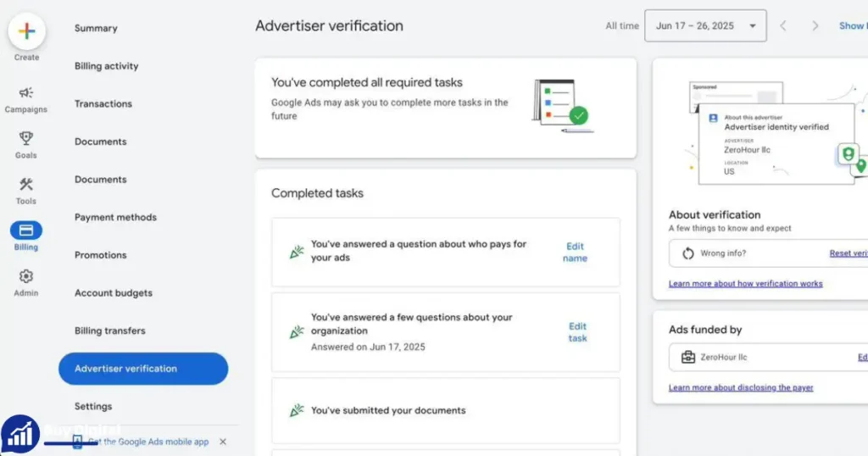This screenshot has height=456, width=868.
Task: Open Billing activity page
Action: coord(106,66)
